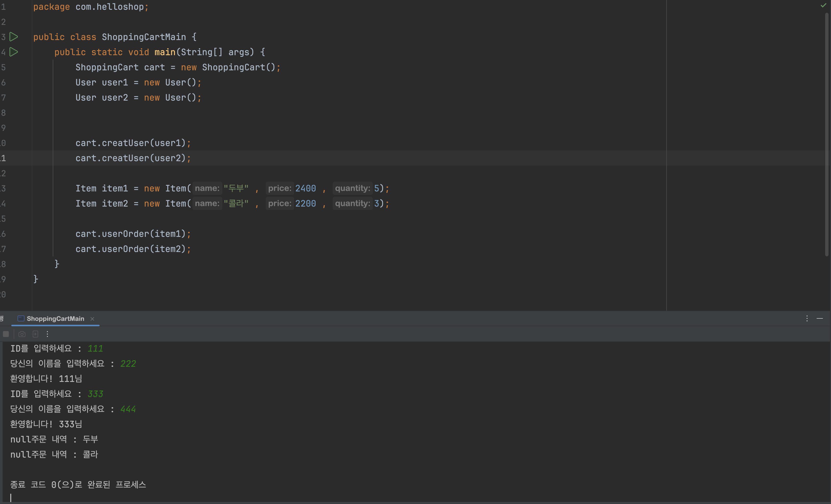The width and height of the screenshot is (831, 504).
Task: Open more run toolbar actions (vertical dots)
Action: click(x=47, y=334)
